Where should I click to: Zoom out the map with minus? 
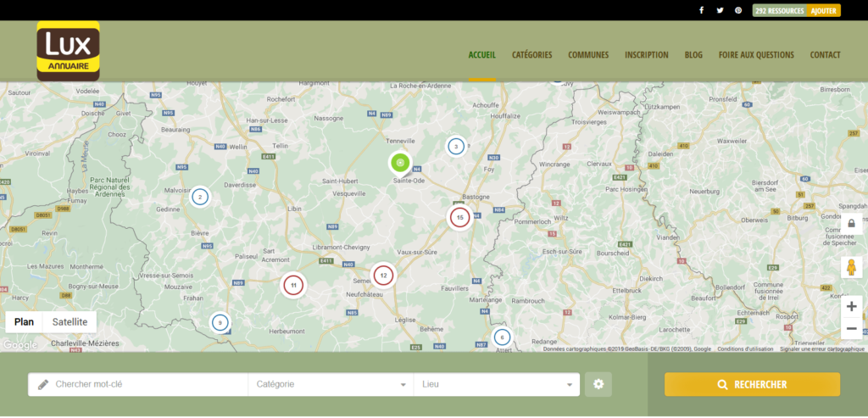pyautogui.click(x=851, y=329)
